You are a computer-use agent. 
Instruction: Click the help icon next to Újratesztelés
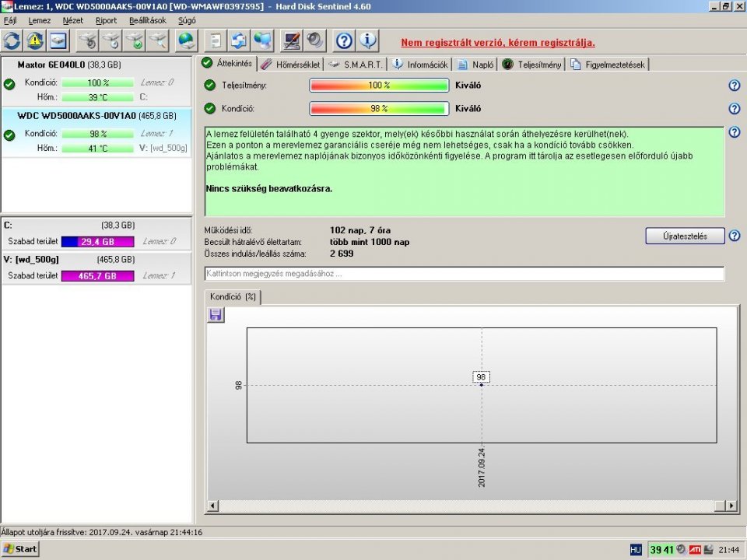click(734, 236)
